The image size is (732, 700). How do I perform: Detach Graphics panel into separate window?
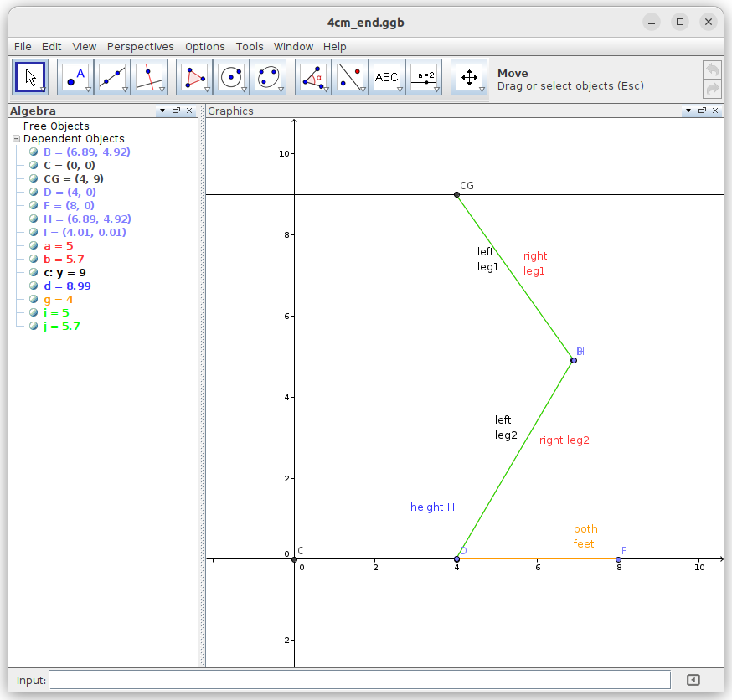pos(702,111)
